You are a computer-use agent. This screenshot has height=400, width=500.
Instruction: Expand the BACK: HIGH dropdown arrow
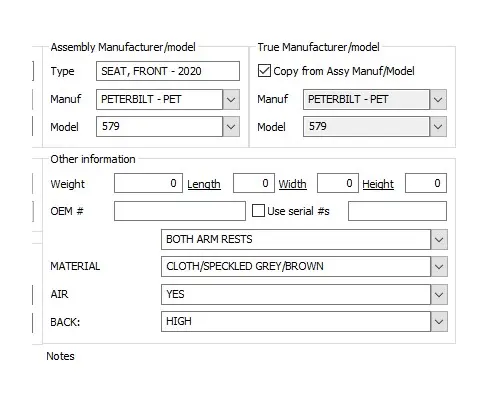pos(439,322)
